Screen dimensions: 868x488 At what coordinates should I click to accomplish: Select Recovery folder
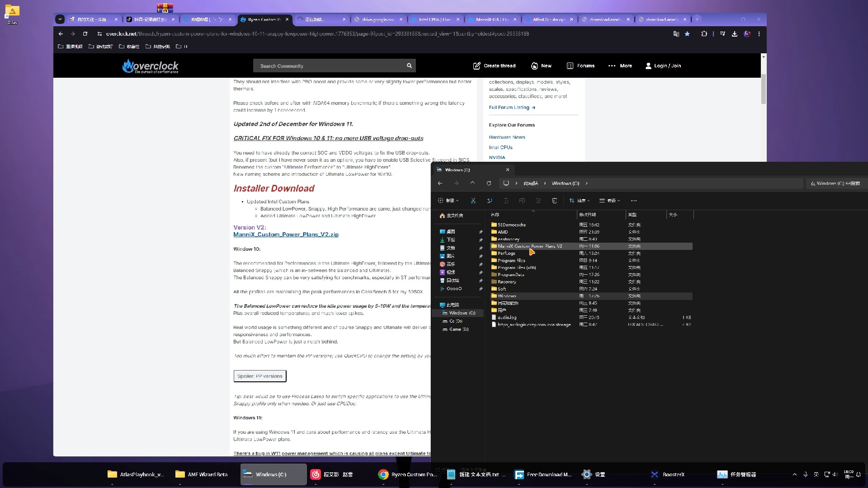coord(591,282)
